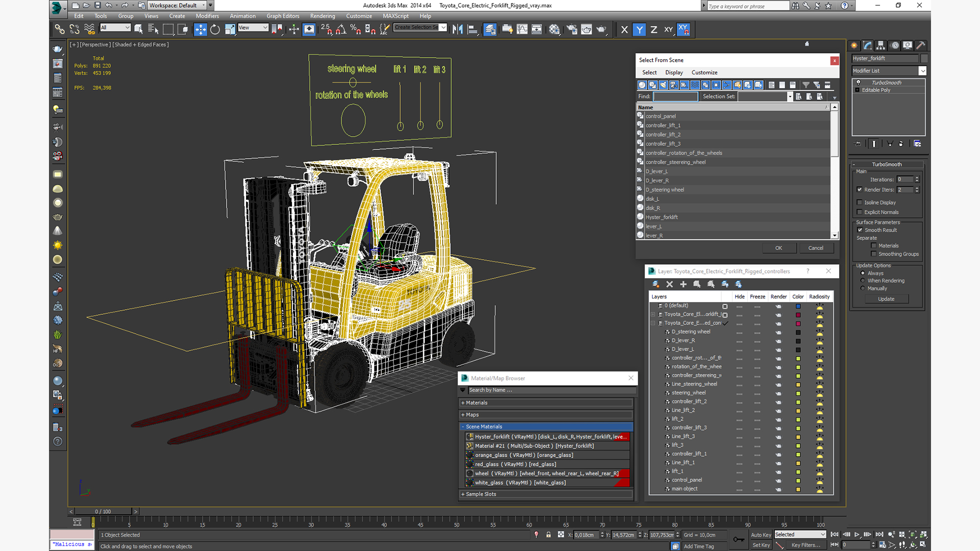The height and width of the screenshot is (551, 980).
Task: Open the Graph Editors menu
Action: tap(283, 16)
